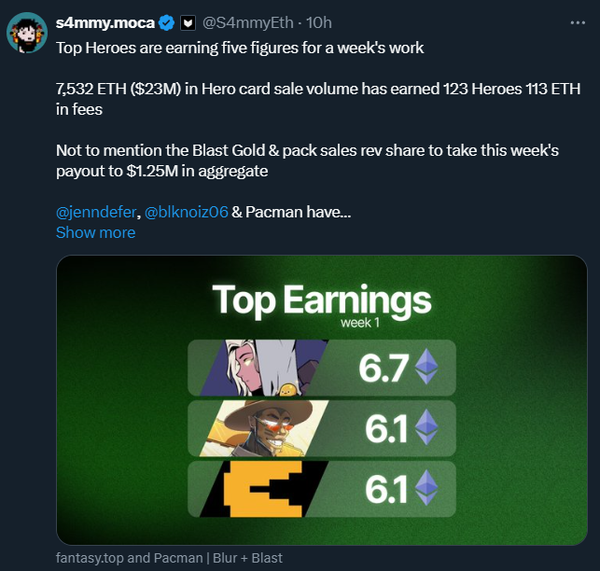The height and width of the screenshot is (571, 600).
Task: Expand tweet with Show more
Action: point(95,232)
